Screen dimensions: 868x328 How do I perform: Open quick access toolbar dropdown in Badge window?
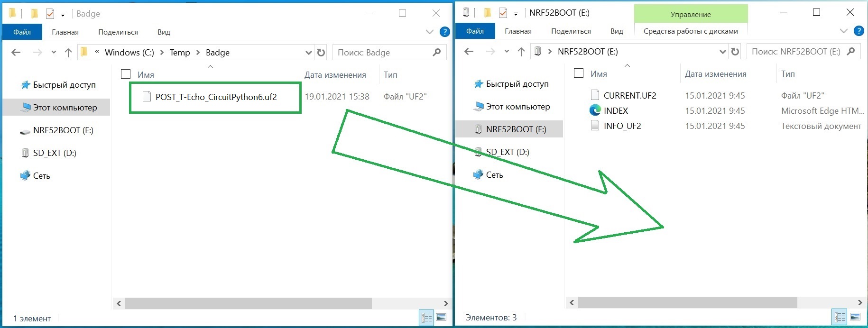pyautogui.click(x=63, y=14)
